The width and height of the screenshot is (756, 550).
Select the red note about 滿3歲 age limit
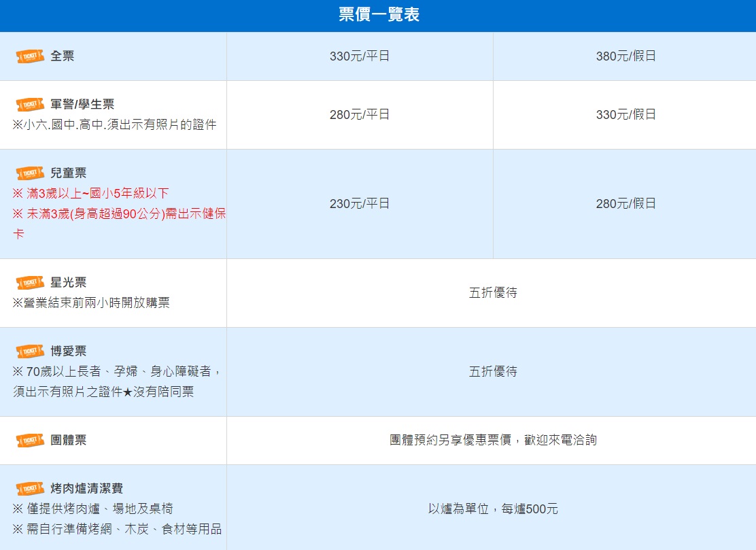(92, 194)
